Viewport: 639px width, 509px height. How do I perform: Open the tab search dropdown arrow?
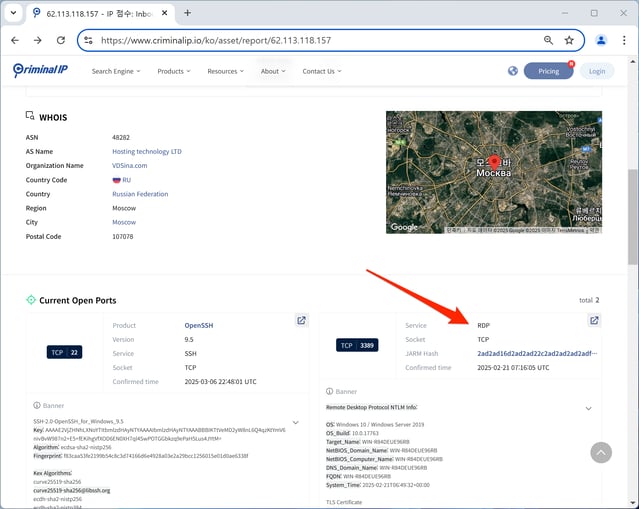13,13
